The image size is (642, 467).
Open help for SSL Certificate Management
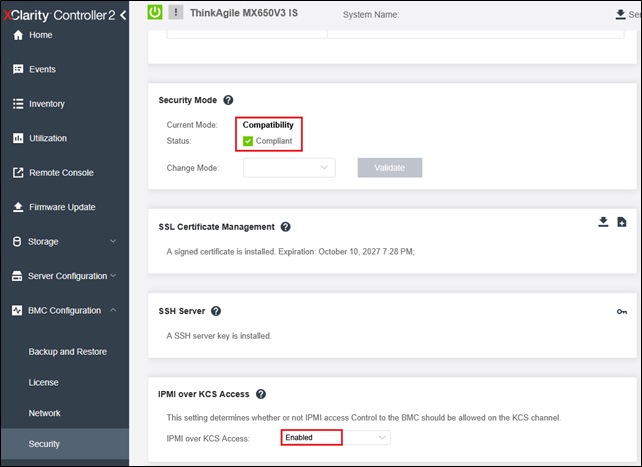click(285, 227)
